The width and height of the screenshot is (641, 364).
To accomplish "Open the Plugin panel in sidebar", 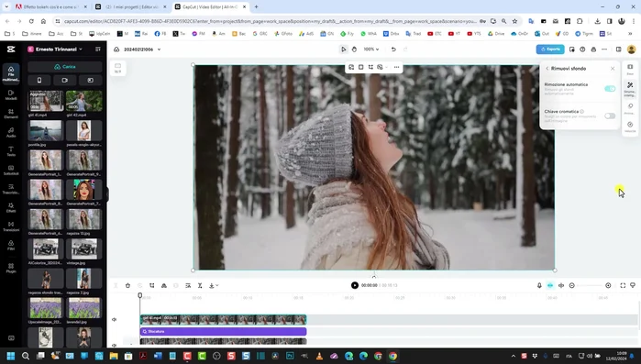I will click(x=11, y=268).
